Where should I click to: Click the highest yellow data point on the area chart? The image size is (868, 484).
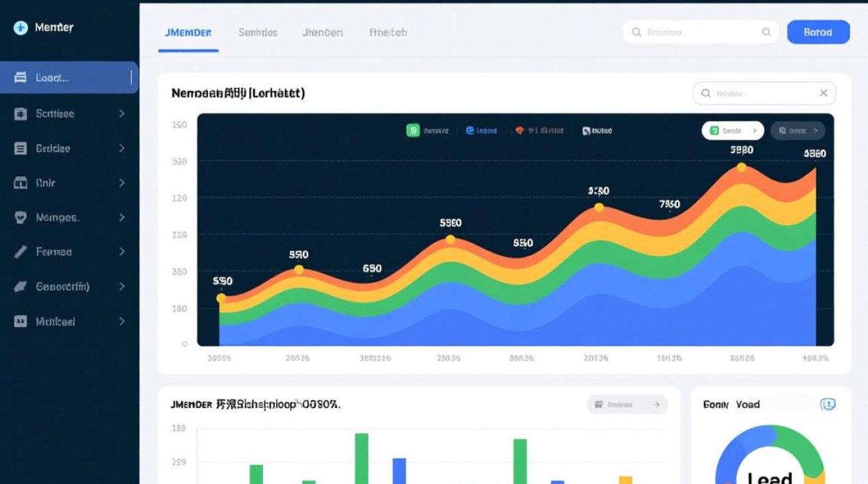click(x=741, y=168)
